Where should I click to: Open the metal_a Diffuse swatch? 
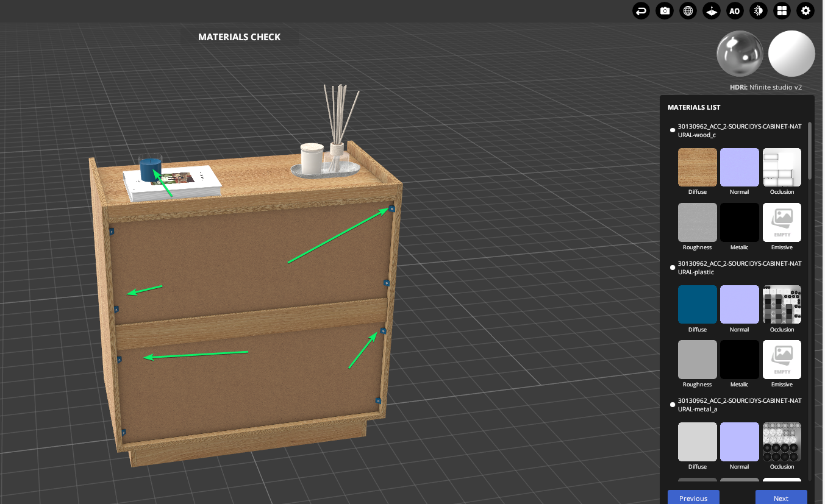click(698, 442)
